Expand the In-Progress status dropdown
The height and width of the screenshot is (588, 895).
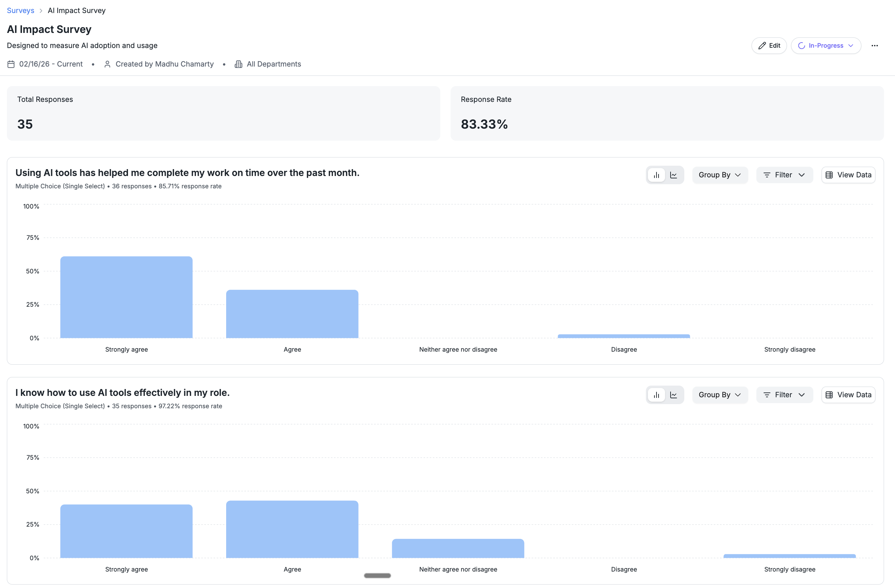click(826, 46)
